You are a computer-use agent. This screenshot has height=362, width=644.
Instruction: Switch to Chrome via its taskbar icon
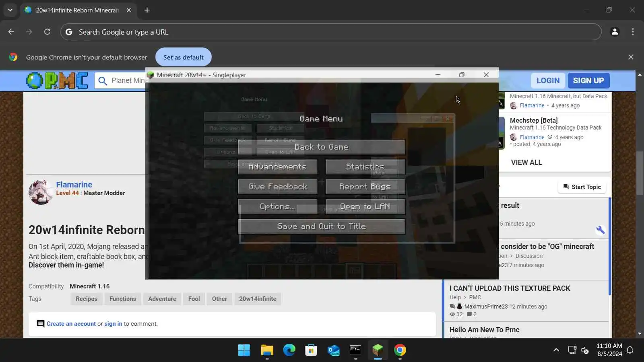(400, 350)
